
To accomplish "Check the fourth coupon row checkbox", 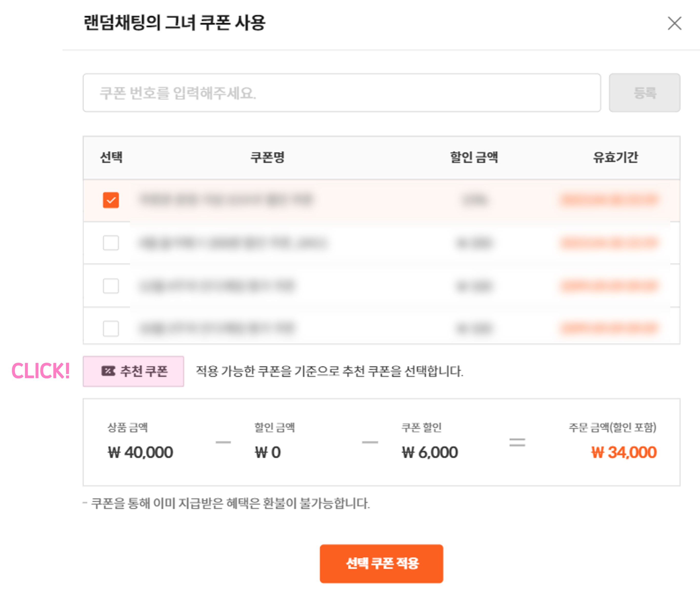I will (x=111, y=328).
